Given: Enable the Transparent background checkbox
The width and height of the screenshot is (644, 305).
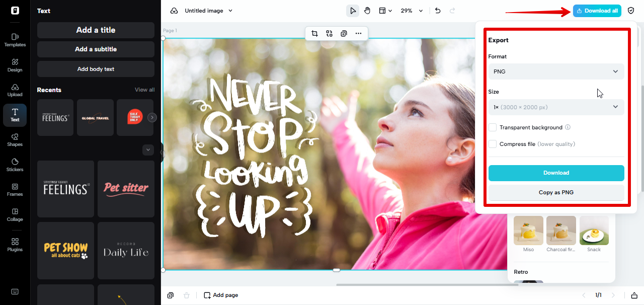Looking at the screenshot, I should 492,127.
